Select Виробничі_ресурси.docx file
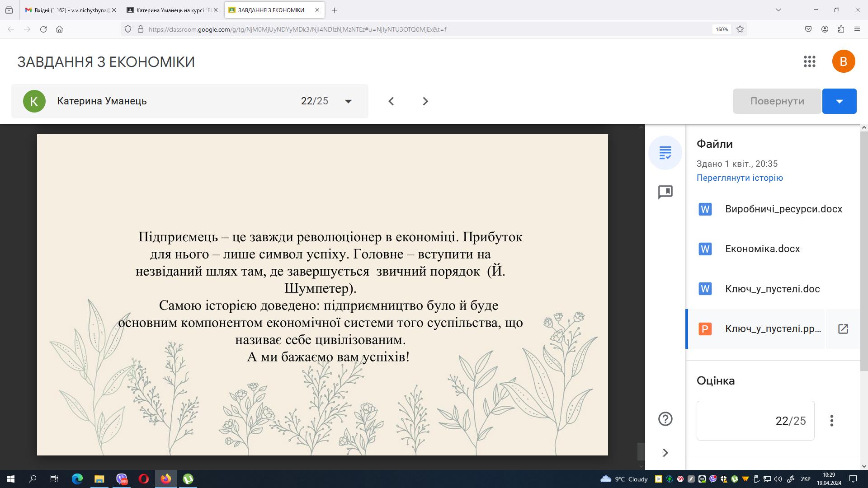Viewport: 868px width, 488px height. click(x=783, y=209)
